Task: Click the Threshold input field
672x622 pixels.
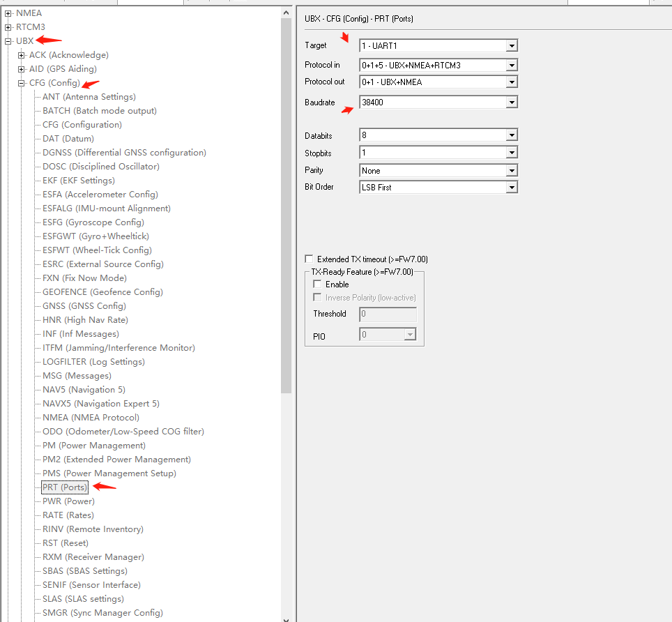Action: pyautogui.click(x=388, y=314)
